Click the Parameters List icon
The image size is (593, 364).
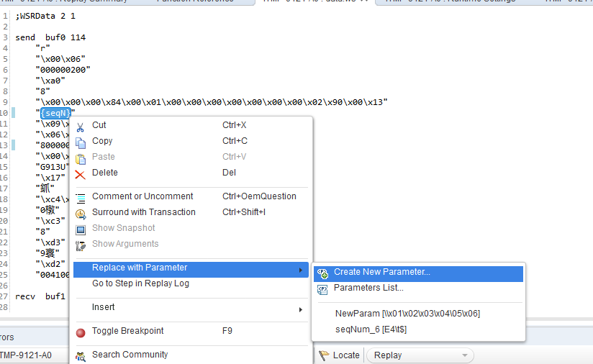(322, 288)
